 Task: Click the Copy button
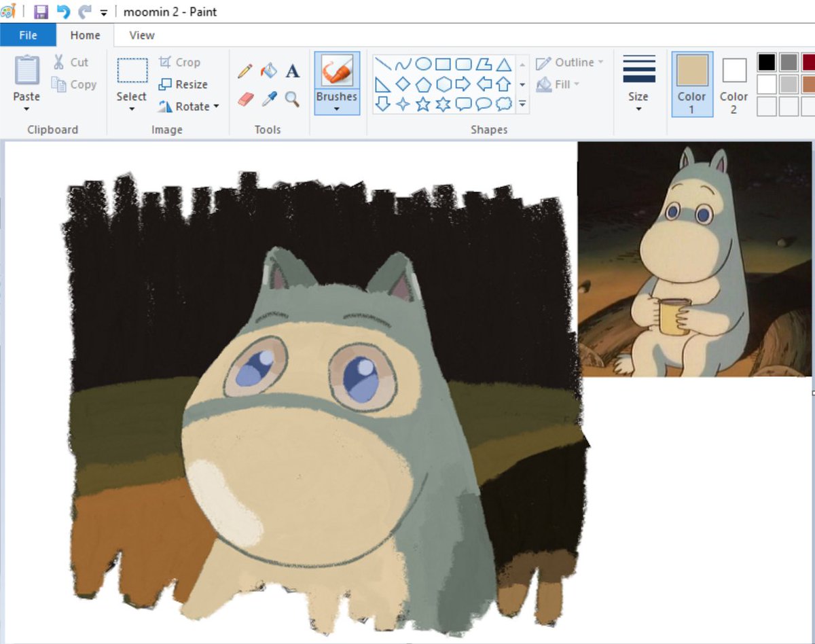[74, 84]
